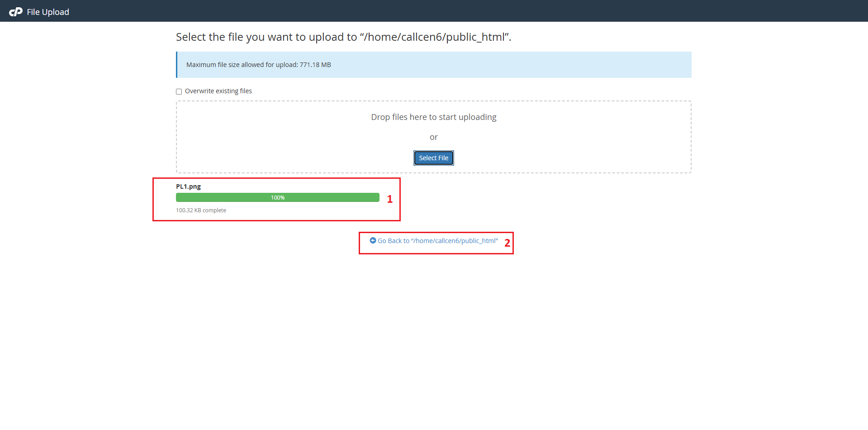This screenshot has height=430, width=868.
Task: Click "Drop files here to start uploading" text
Action: coord(433,117)
